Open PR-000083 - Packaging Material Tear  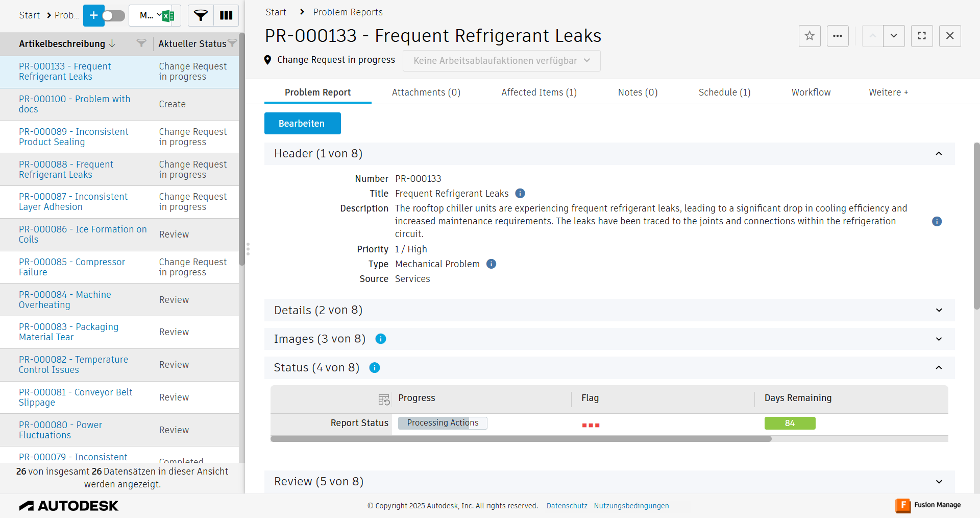[x=68, y=332]
